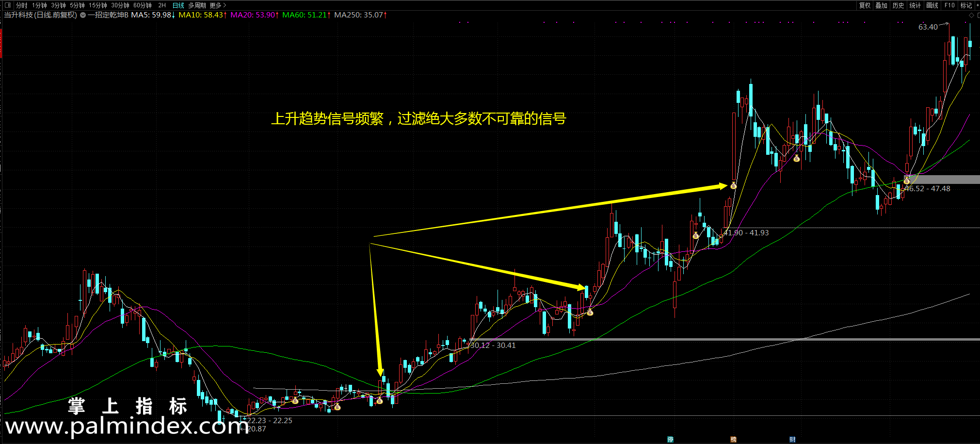Select the 60分钟 period tab
The width and height of the screenshot is (980, 444).
[x=143, y=5]
